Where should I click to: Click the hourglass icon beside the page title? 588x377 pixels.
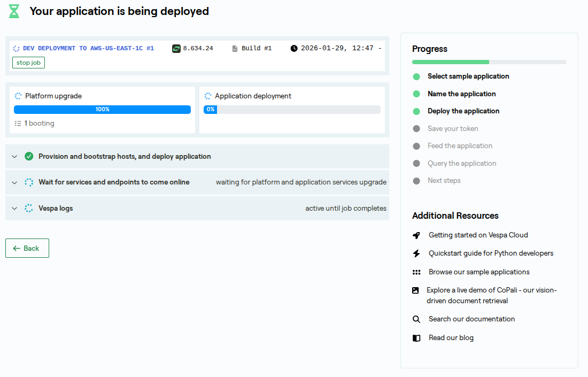[x=14, y=11]
